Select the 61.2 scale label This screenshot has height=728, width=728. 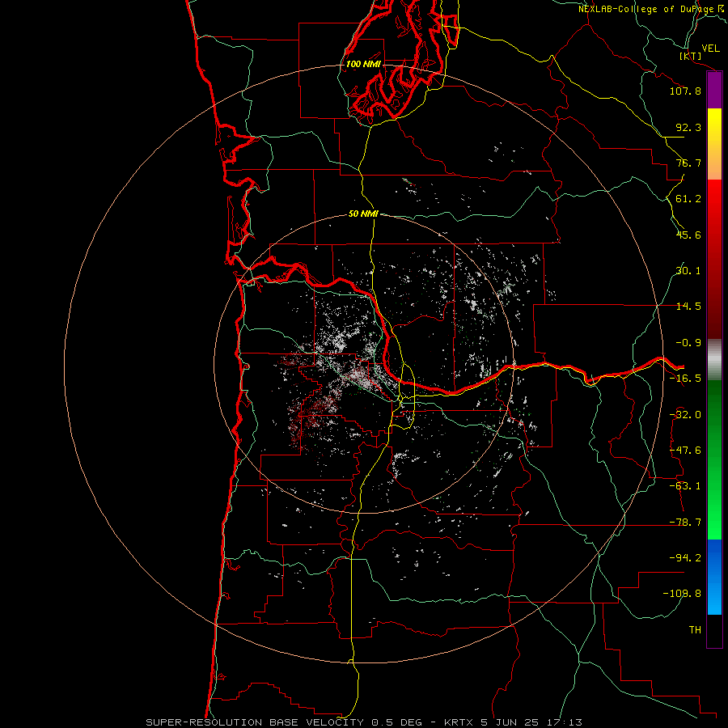688,199
